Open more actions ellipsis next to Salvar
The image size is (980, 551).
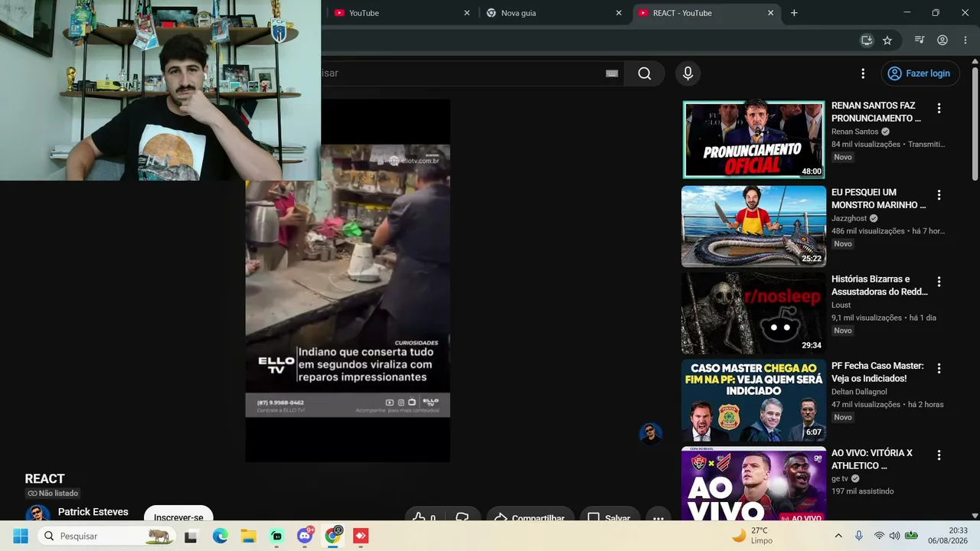click(658, 514)
